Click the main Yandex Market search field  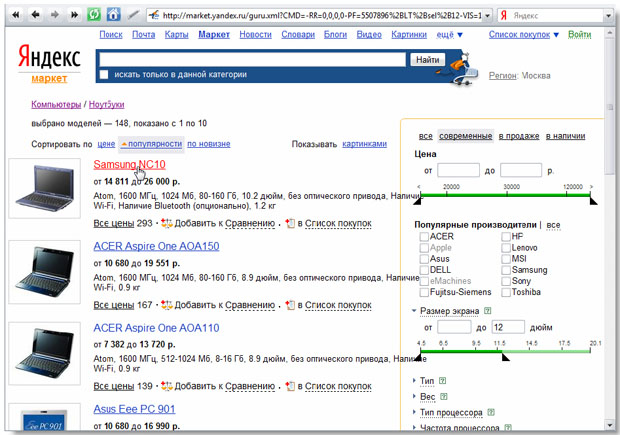[x=252, y=60]
